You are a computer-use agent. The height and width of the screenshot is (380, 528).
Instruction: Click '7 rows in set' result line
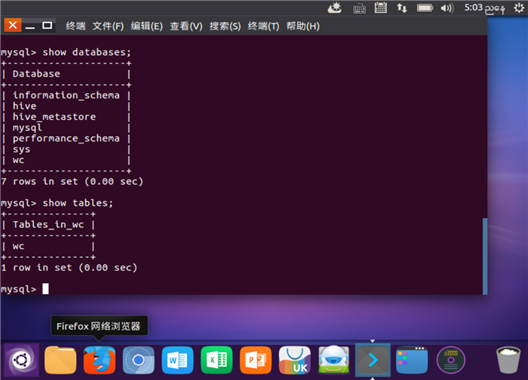point(72,182)
